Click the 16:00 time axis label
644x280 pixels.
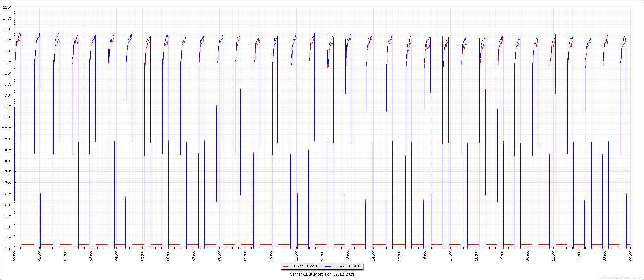(x=425, y=256)
